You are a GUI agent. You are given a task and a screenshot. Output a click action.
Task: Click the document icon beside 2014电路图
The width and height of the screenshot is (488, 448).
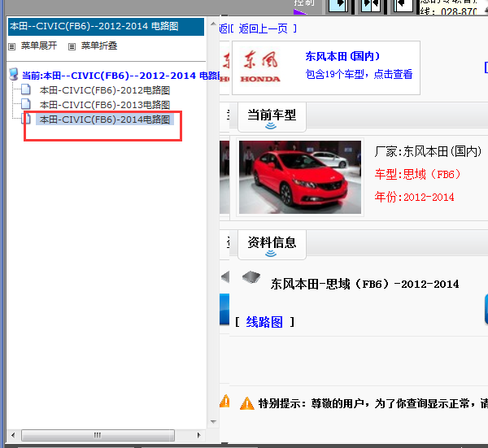(27, 119)
